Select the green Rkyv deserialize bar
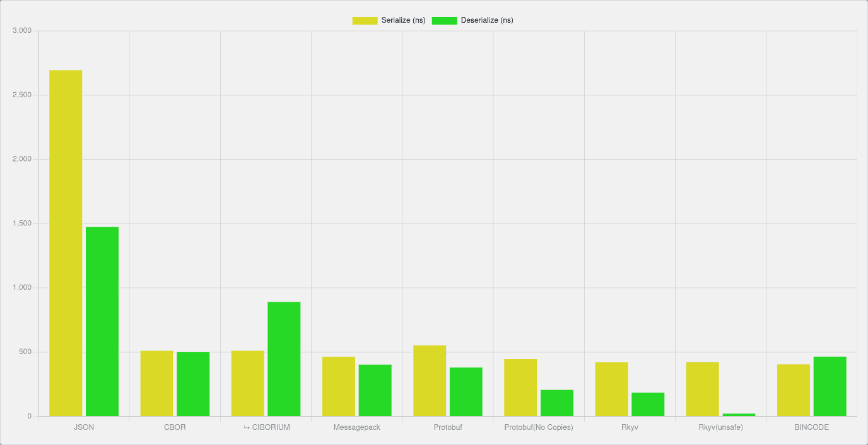868x445 pixels. point(648,404)
